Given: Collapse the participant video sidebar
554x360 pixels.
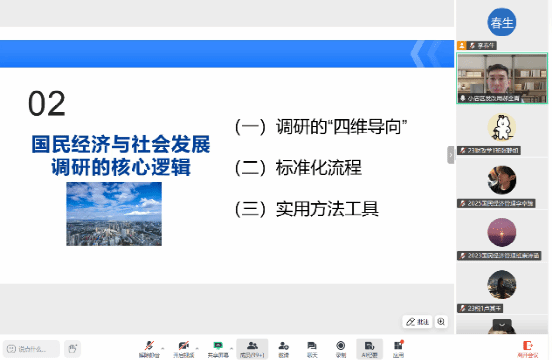Looking at the screenshot, I should [x=450, y=155].
